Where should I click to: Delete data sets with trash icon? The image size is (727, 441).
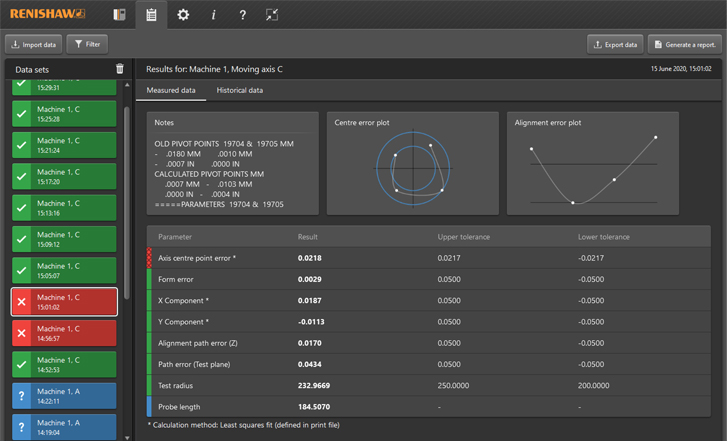tap(120, 69)
